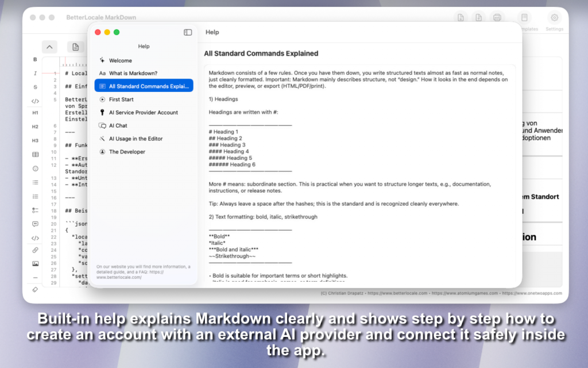Screen dimensions: 588x368
Task: Apply Italic formatting from left toolbar
Action: coord(35,74)
